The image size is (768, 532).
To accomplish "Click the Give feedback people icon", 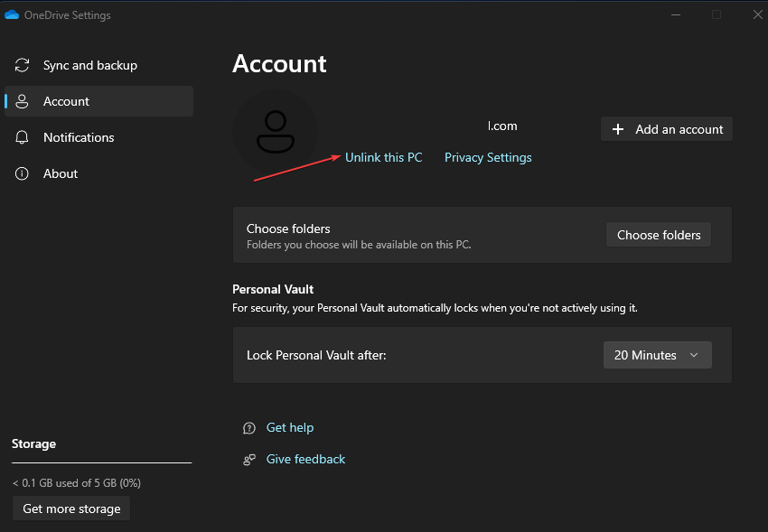I will pos(249,460).
